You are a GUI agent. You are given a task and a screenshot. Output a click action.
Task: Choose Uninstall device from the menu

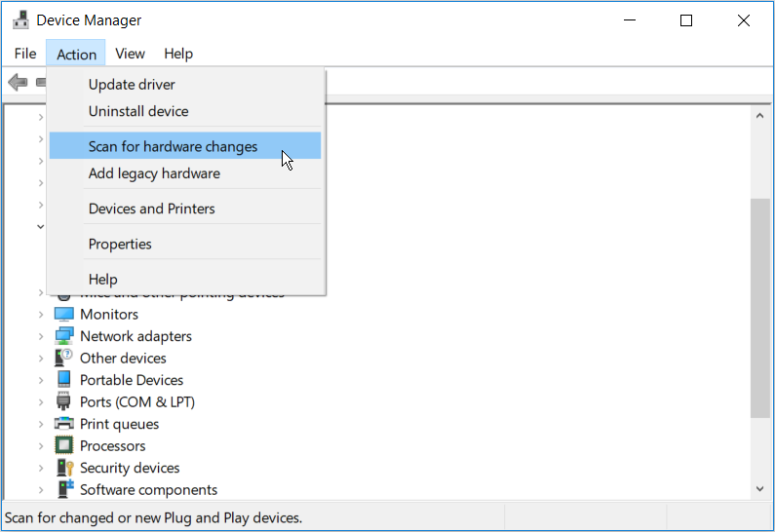(185, 111)
